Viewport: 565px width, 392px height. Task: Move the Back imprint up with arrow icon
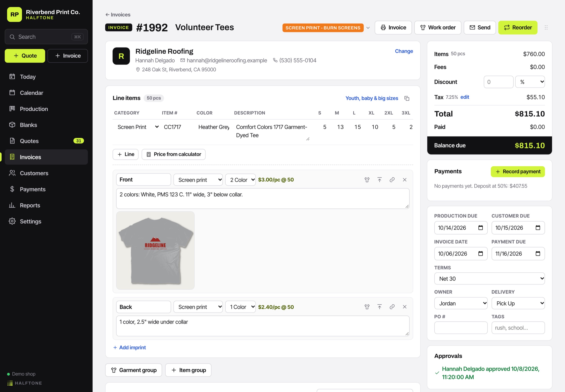point(379,307)
